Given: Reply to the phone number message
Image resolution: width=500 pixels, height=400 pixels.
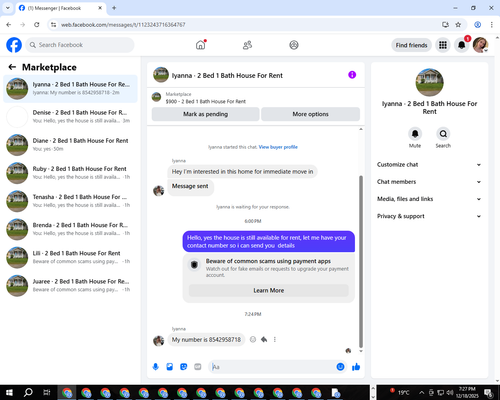Looking at the screenshot, I should click(264, 340).
